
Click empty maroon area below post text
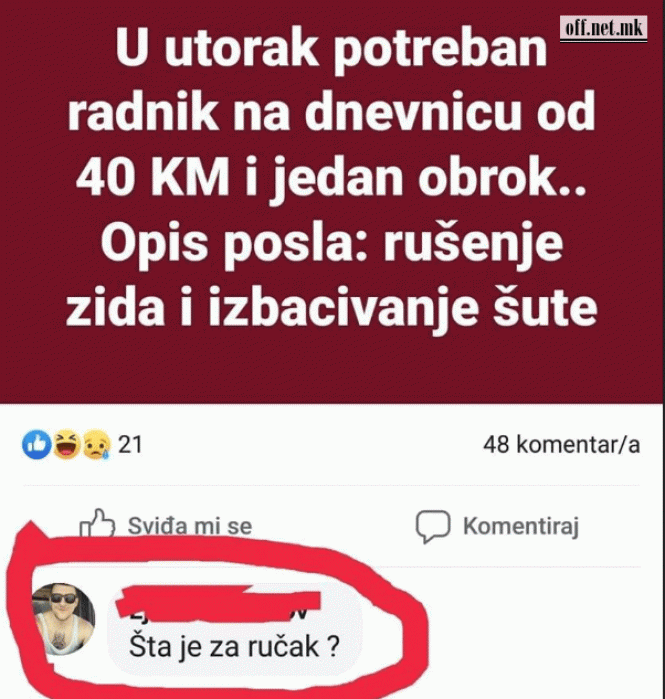tap(331, 370)
